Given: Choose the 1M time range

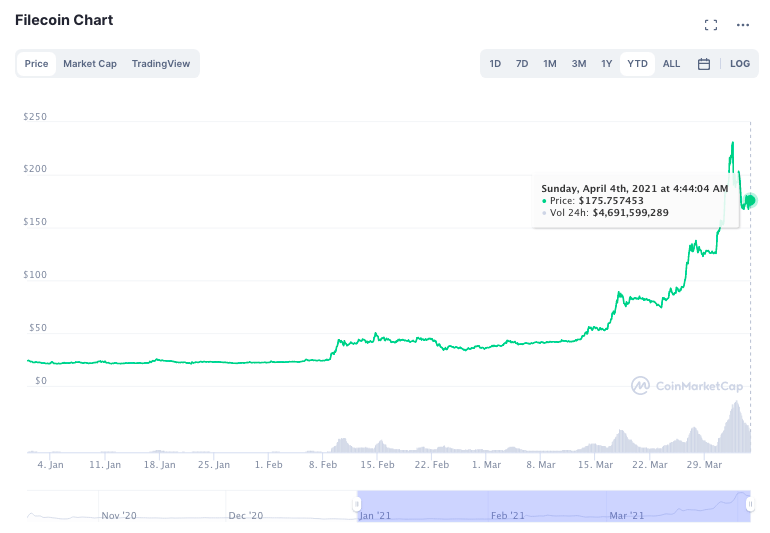Looking at the screenshot, I should pos(550,64).
